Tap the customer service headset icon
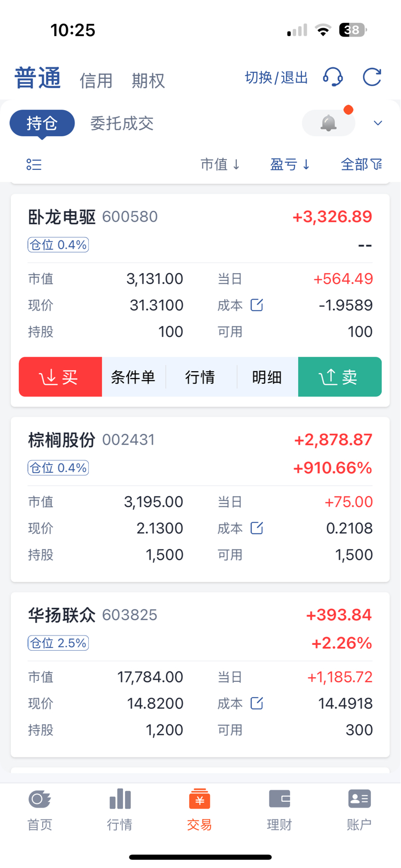Viewport: 401px width, 868px height. point(333,77)
